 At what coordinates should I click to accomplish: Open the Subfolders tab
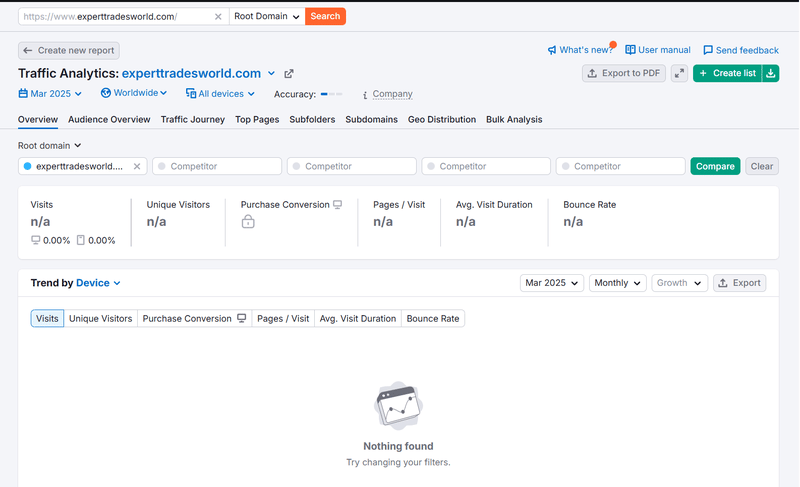(x=312, y=119)
